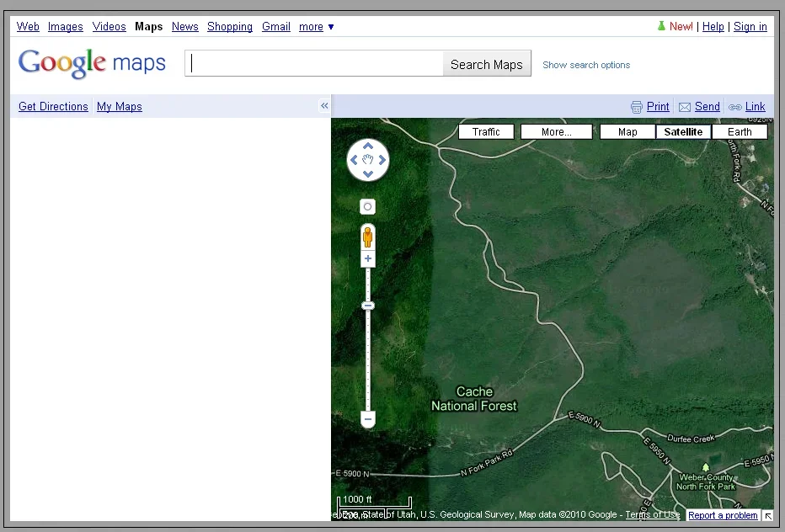Zoom in with the plus button

pyautogui.click(x=368, y=258)
